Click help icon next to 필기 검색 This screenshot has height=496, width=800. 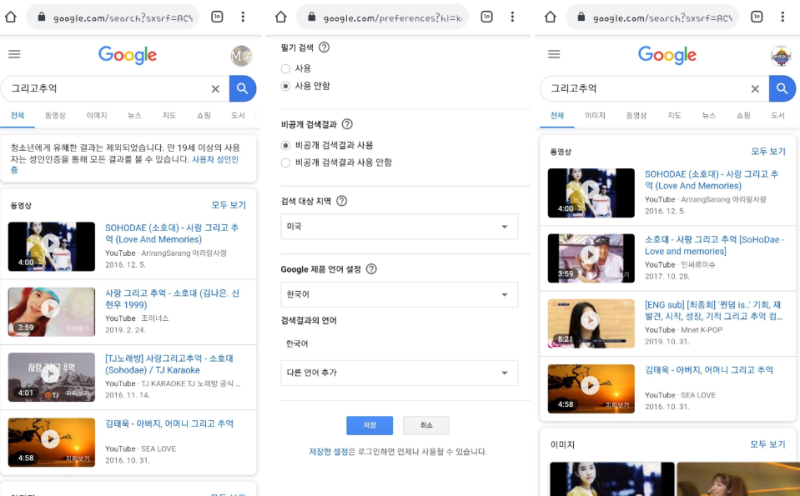tap(324, 47)
